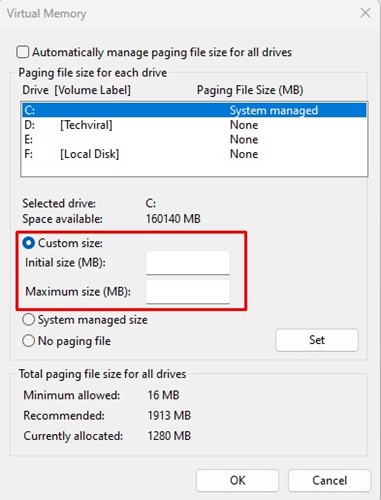Click the Local Disk volume label
The width and height of the screenshot is (381, 500).
coord(89,154)
